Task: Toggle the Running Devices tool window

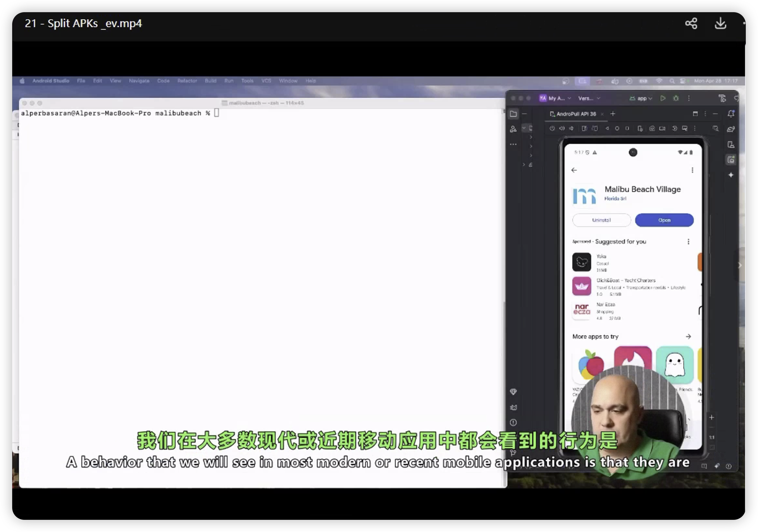Action: [x=731, y=160]
